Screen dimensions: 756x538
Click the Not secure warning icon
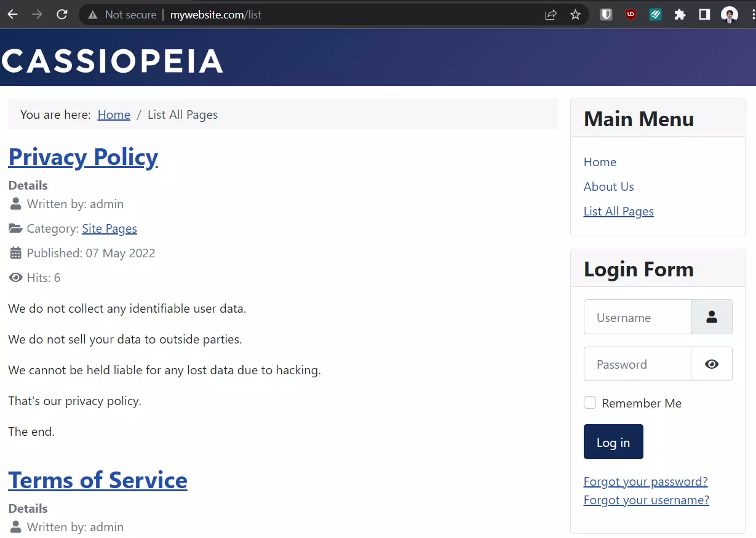click(x=93, y=15)
